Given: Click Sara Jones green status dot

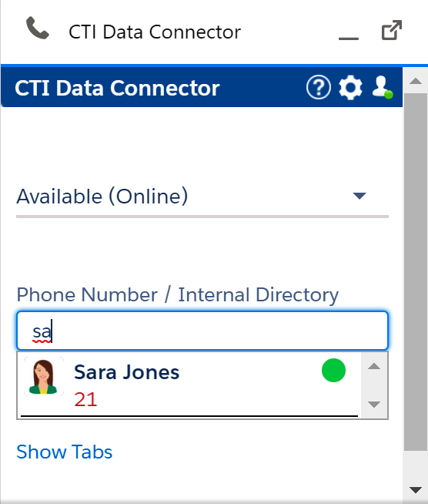Looking at the screenshot, I should [333, 370].
